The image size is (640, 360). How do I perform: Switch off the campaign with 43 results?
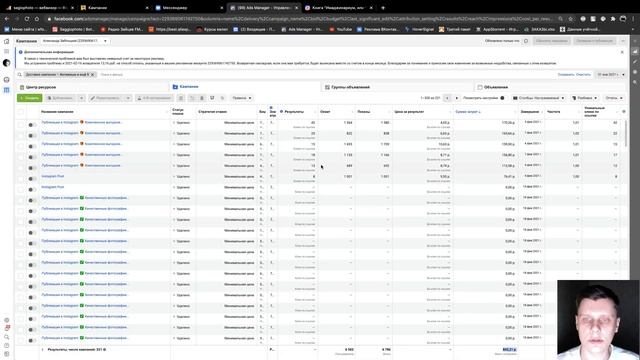coord(32,124)
